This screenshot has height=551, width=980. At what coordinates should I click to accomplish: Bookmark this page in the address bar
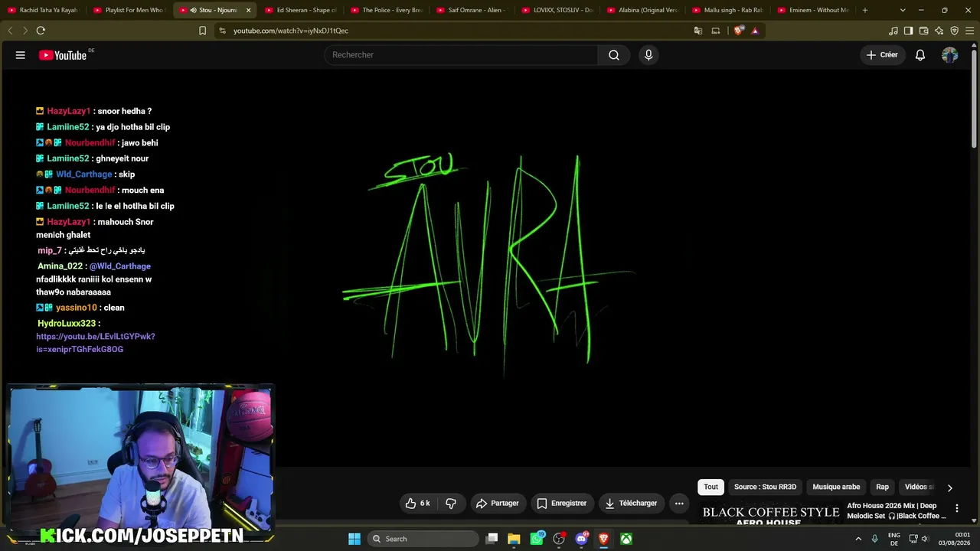tap(202, 31)
